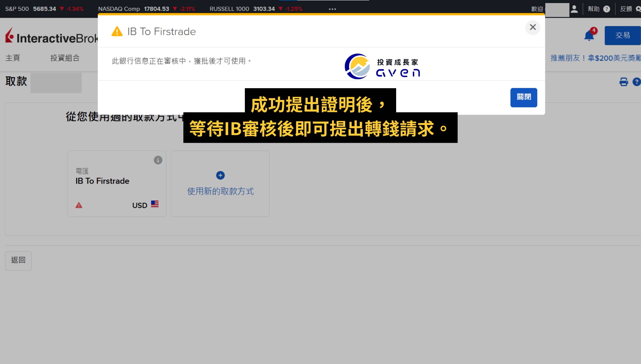The height and width of the screenshot is (364, 641).
Task: Click the warning triangle on the USD wire card
Action: 79,205
